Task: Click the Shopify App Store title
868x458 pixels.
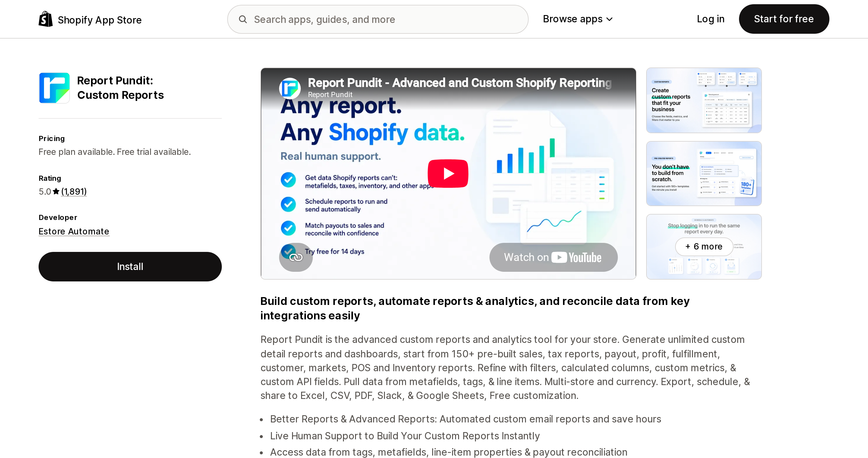Action: [100, 20]
